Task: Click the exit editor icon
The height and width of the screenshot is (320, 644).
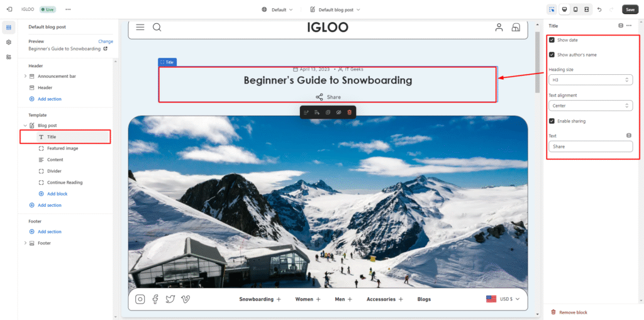Action: tap(9, 9)
